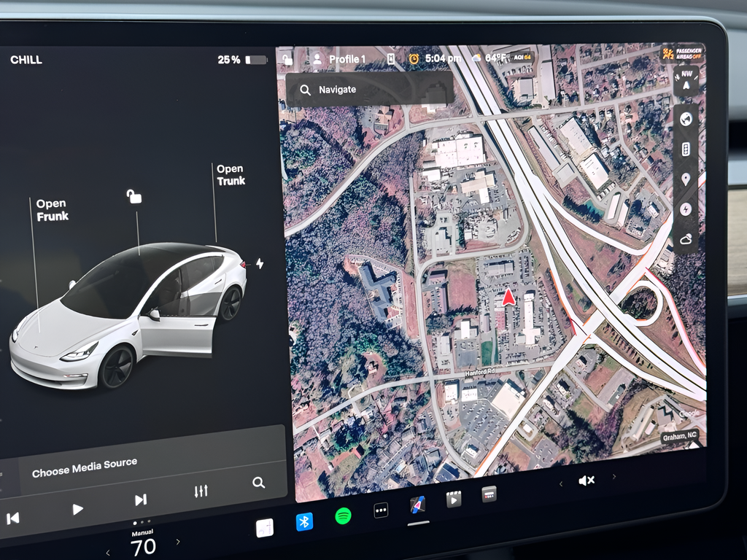Tap the traffic signals icon on the map sidebar
The height and width of the screenshot is (560, 747).
686,149
